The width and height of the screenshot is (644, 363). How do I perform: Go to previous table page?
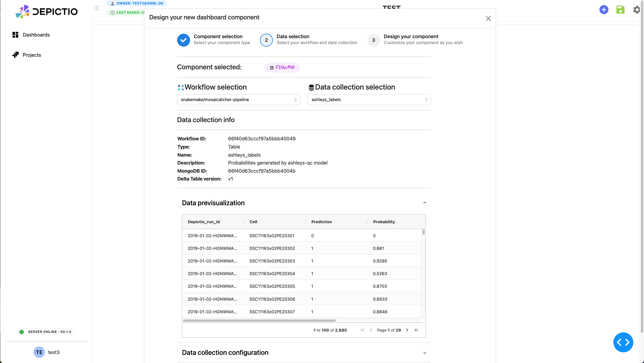pyautogui.click(x=371, y=330)
